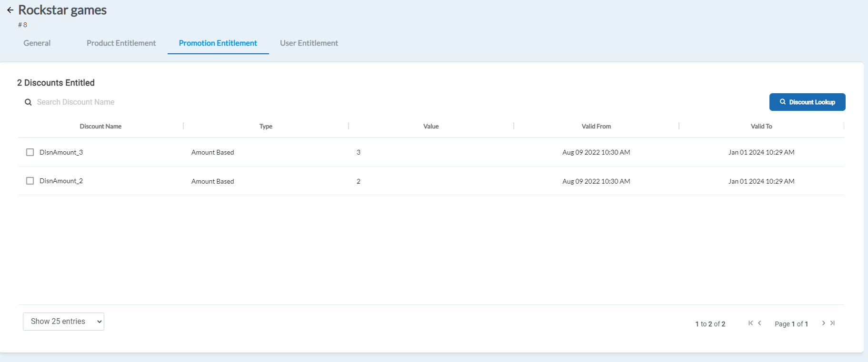
Task: Click the 2 Discounts Entitled heading
Action: click(56, 83)
